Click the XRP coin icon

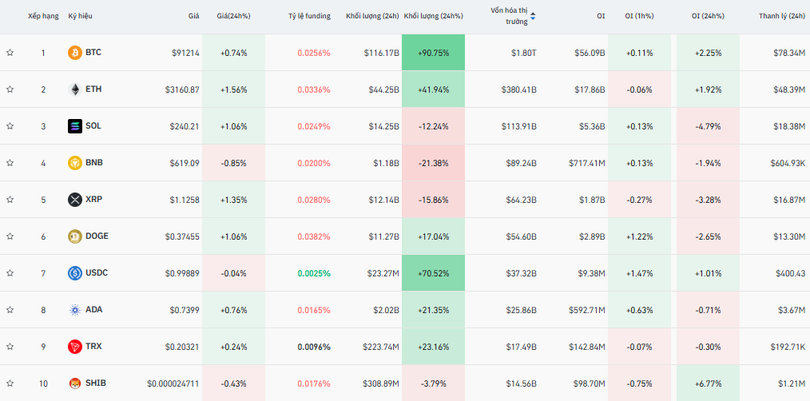(74, 200)
